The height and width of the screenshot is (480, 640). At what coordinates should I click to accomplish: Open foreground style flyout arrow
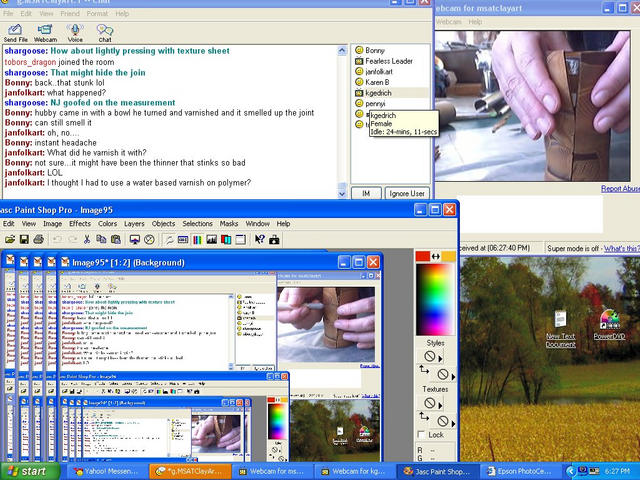coord(440,359)
